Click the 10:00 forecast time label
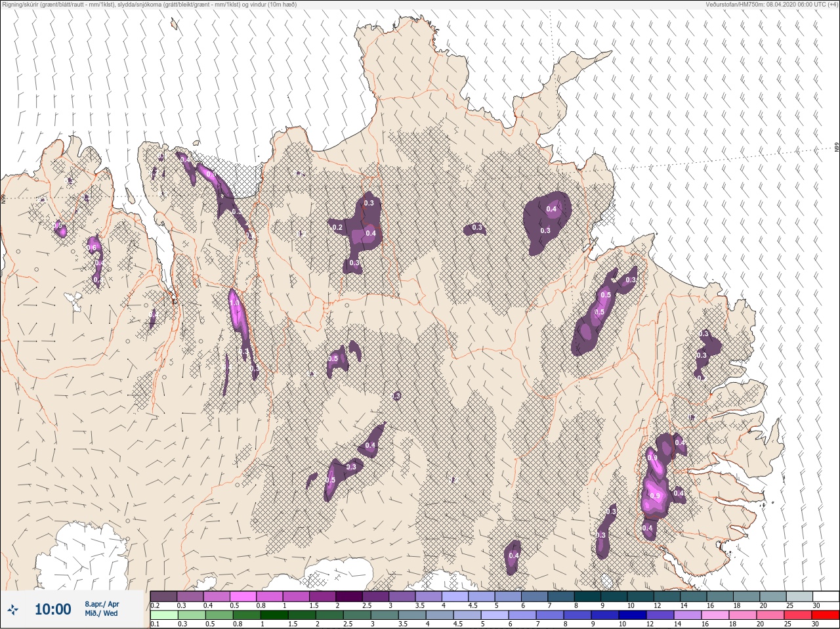This screenshot has width=840, height=629. [52, 609]
